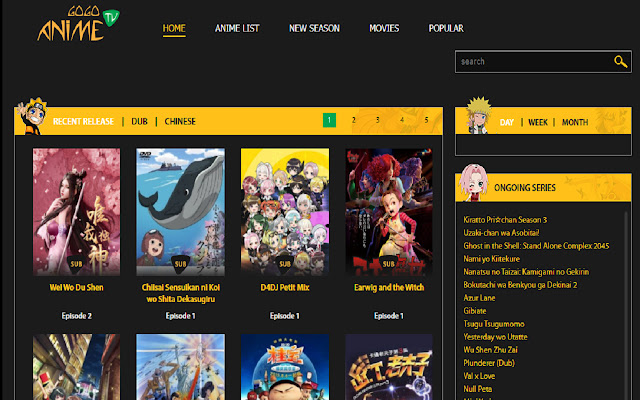Image resolution: width=640 pixels, height=400 pixels.
Task: Go to the New Season menu
Action: [x=314, y=28]
